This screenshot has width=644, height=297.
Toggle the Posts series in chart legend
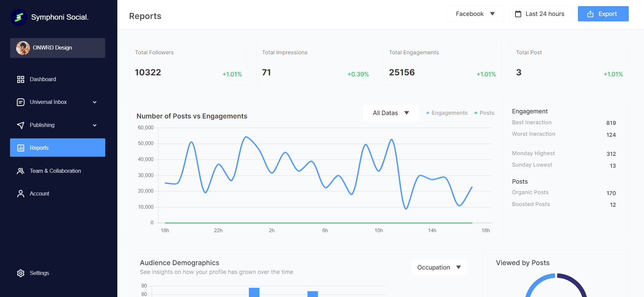click(x=484, y=113)
